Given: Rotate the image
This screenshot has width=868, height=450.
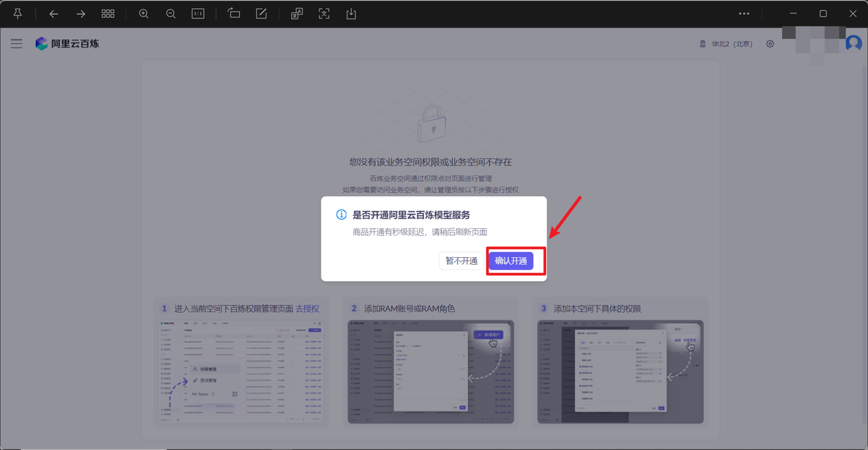Looking at the screenshot, I should 234,14.
